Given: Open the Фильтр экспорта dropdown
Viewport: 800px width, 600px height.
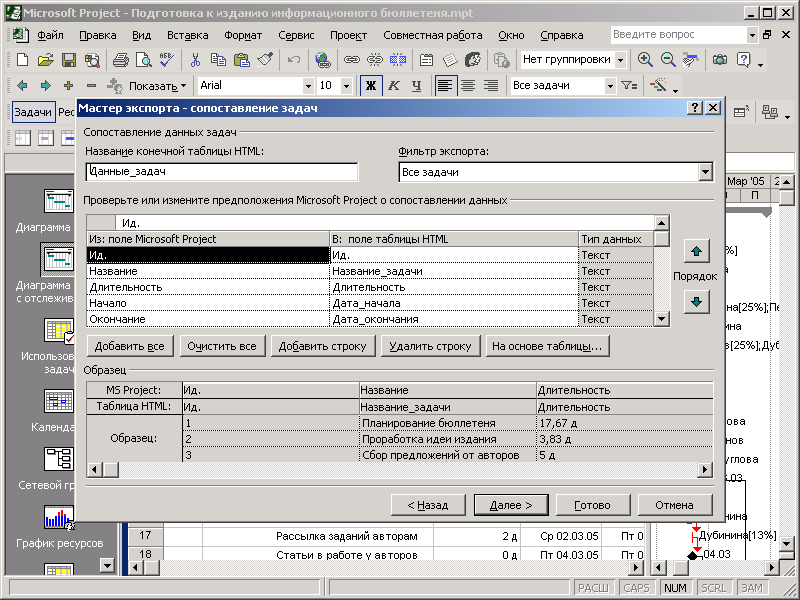Looking at the screenshot, I should click(705, 172).
